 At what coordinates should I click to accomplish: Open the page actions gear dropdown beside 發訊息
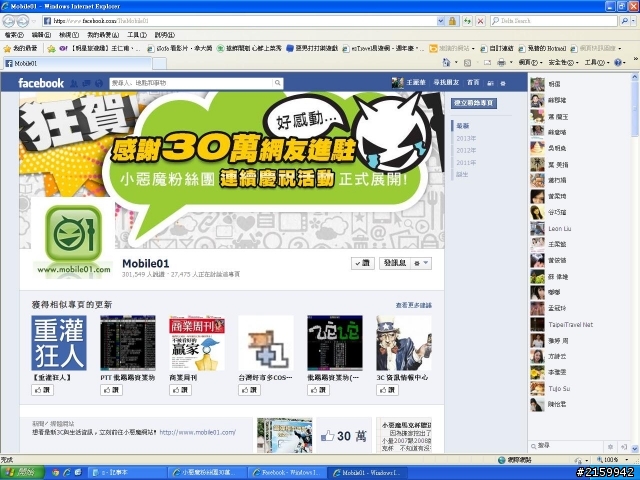click(421, 263)
